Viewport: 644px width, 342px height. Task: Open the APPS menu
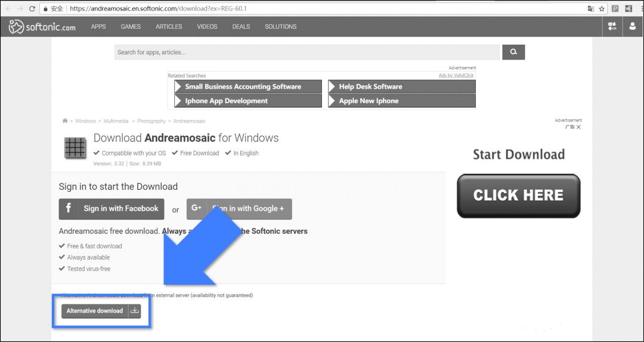[x=98, y=26]
